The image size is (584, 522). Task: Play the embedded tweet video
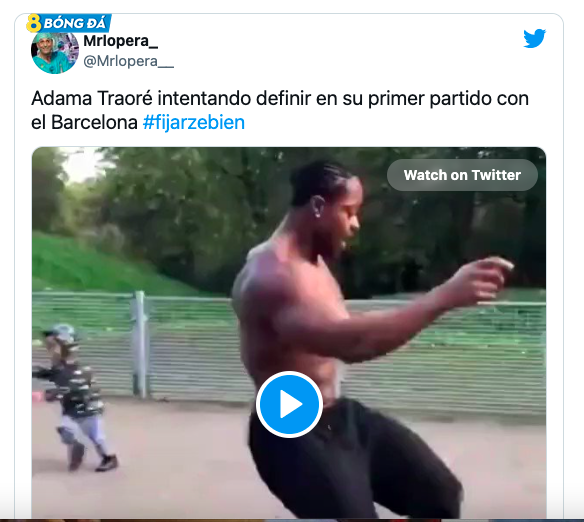coord(289,404)
